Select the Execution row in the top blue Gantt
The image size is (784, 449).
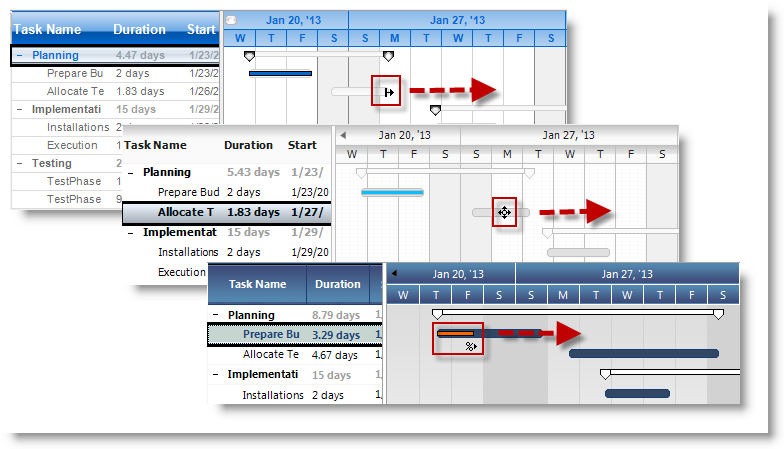(67, 146)
